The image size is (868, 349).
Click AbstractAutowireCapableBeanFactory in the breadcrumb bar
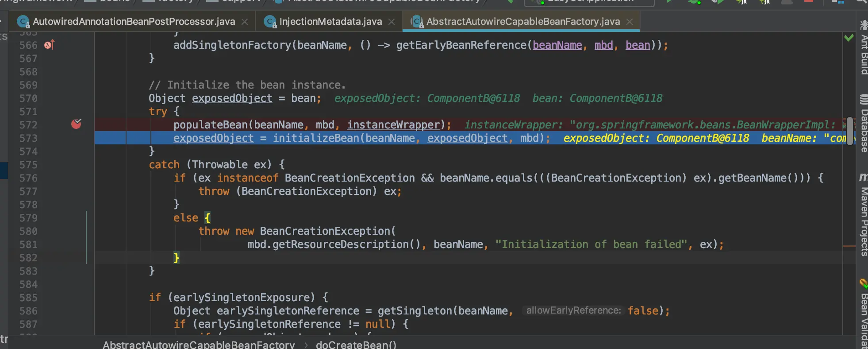click(x=199, y=345)
